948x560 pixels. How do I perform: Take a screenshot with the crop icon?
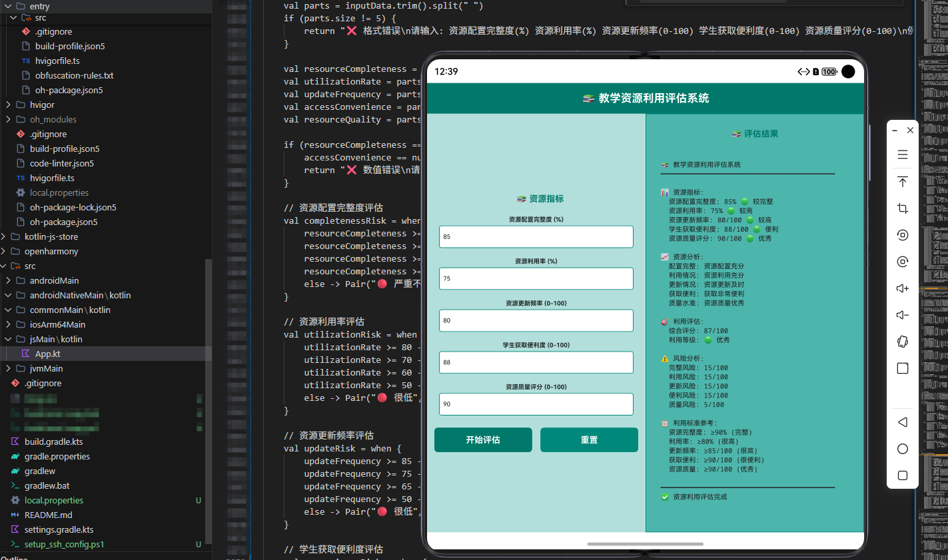[903, 208]
